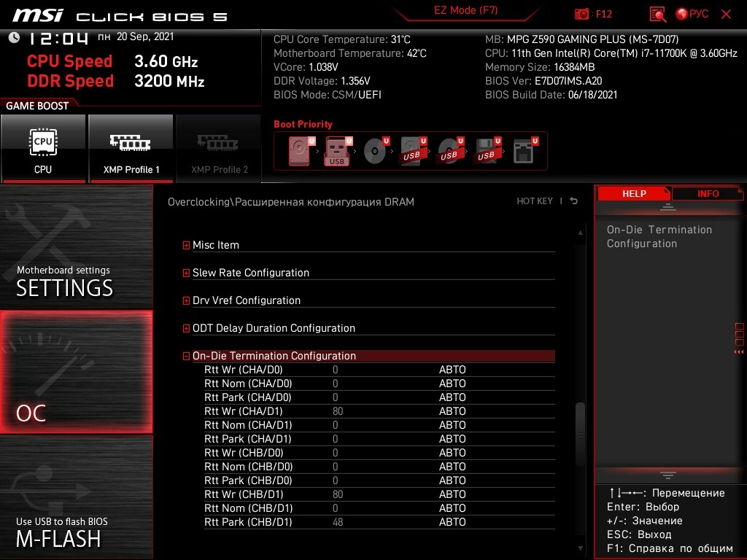The image size is (747, 560).
Task: Close the BIOS with the X button
Action: point(726,15)
